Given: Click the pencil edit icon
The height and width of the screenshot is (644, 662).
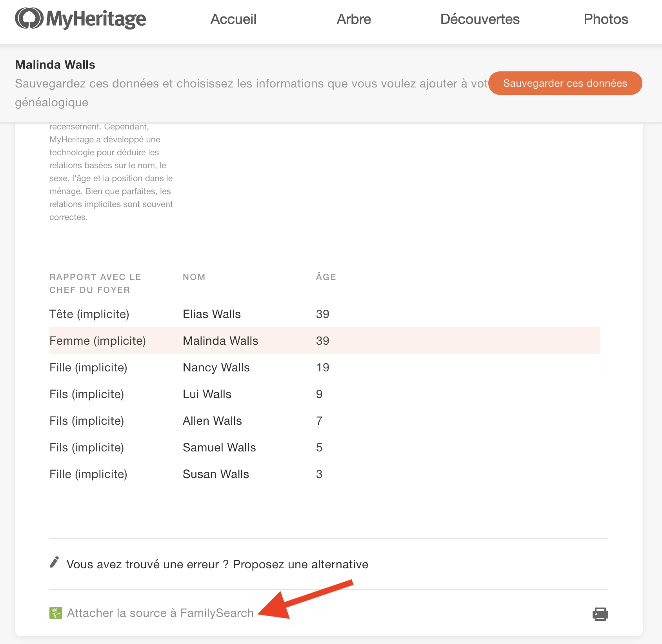Looking at the screenshot, I should click(55, 562).
